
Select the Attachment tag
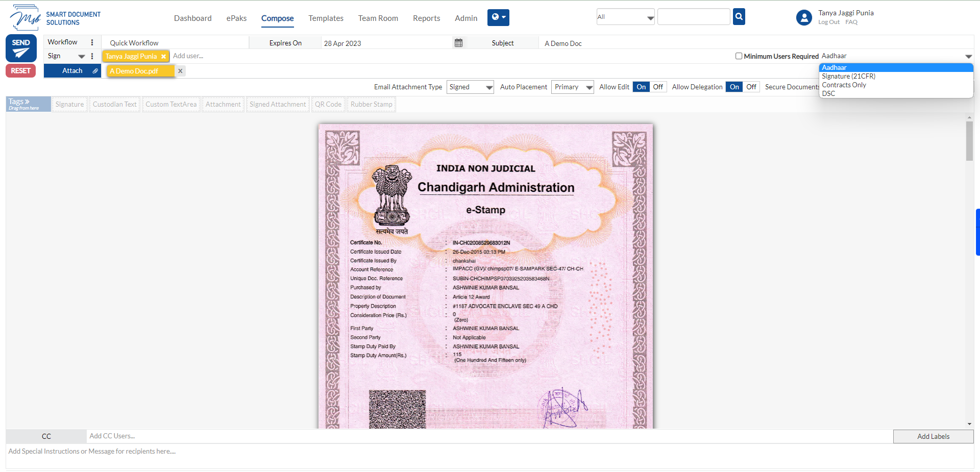pos(223,104)
